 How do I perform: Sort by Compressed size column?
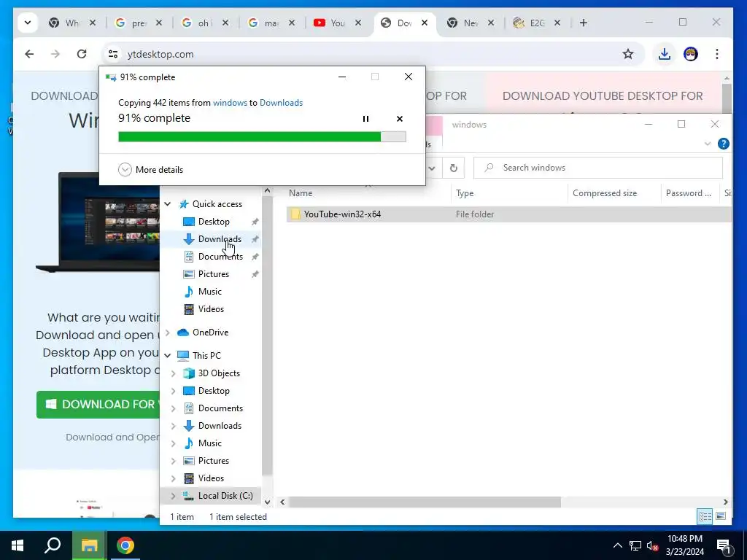click(605, 192)
